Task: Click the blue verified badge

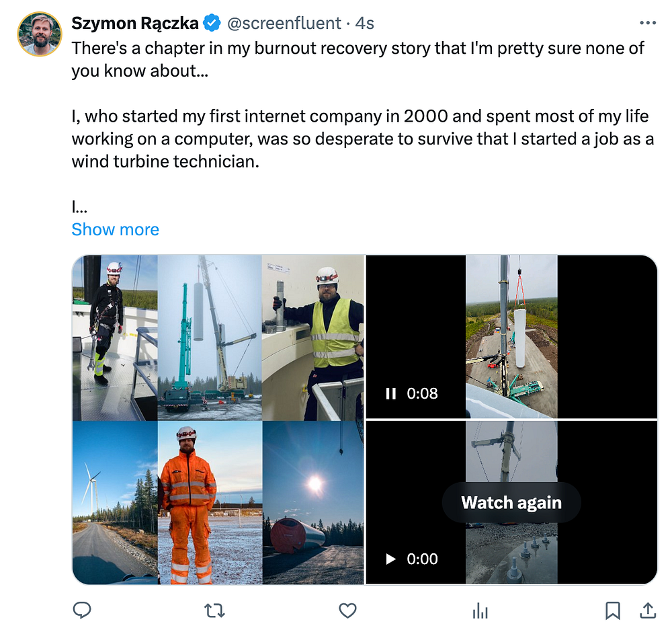Action: (212, 24)
